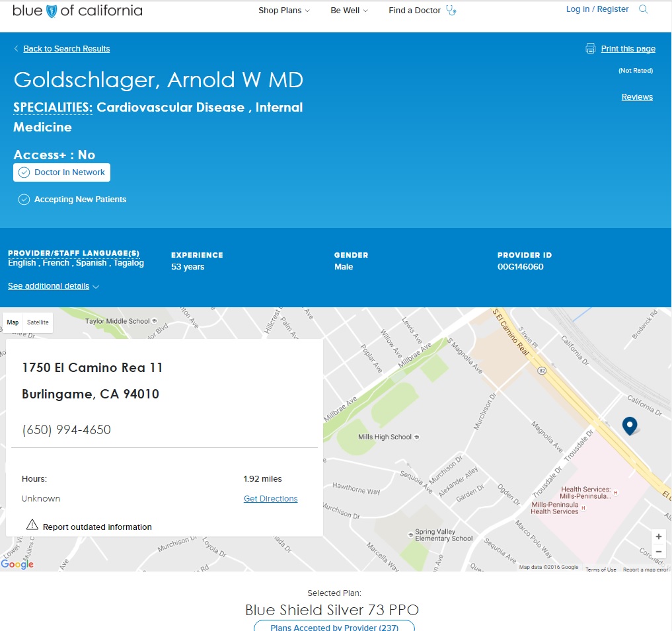672x631 pixels.
Task: Open Plans Accepted by Provider (237)
Action: pos(334,626)
